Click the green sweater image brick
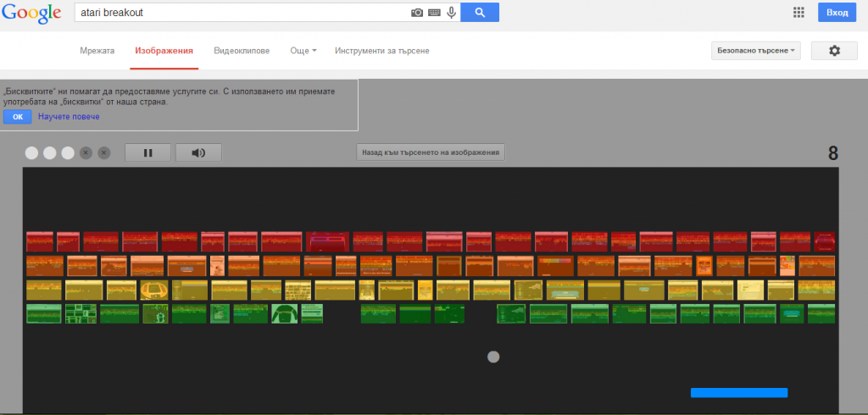The image size is (868, 415). pyautogui.click(x=285, y=313)
